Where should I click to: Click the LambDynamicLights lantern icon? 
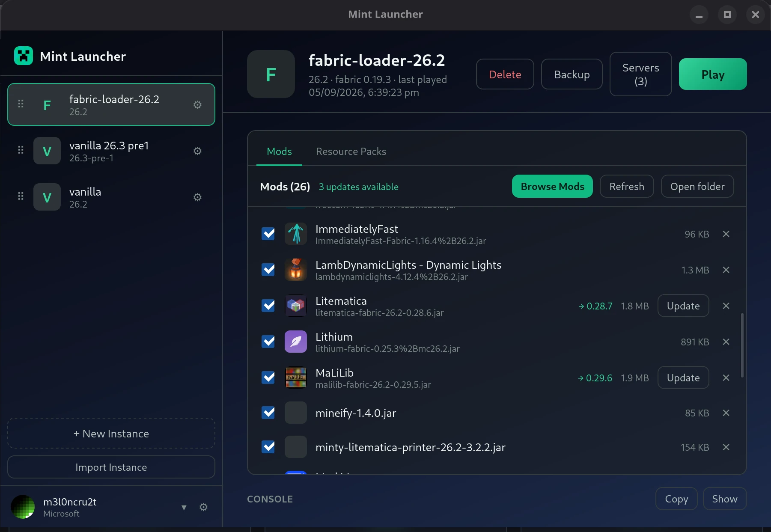pyautogui.click(x=296, y=270)
